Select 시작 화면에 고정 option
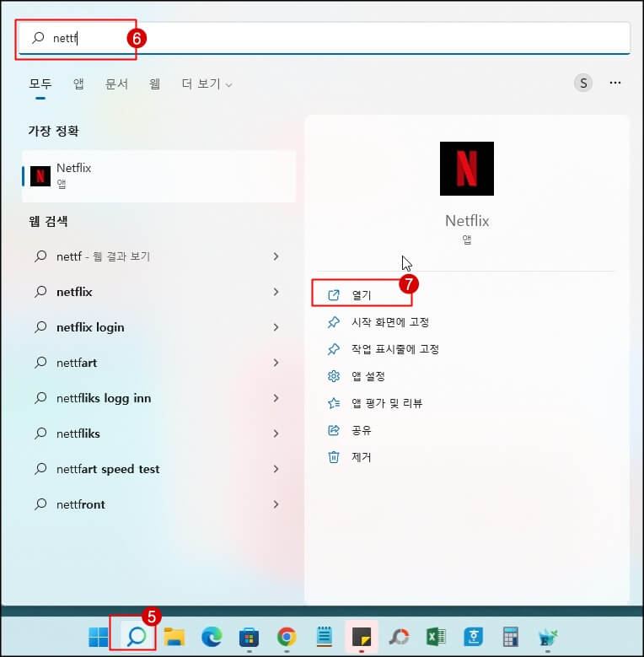The height and width of the screenshot is (657, 644). (389, 322)
